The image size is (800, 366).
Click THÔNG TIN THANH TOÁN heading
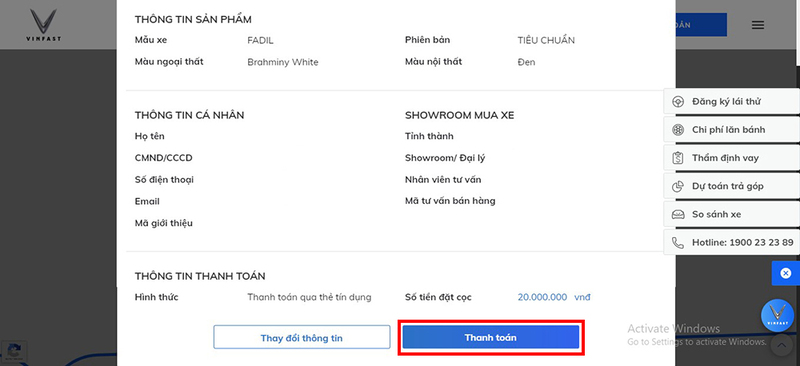point(200,276)
